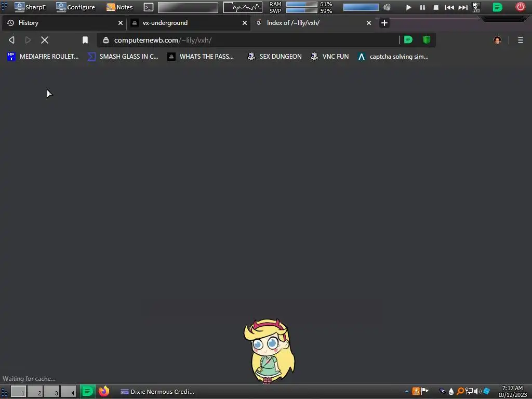Click the water drop tray icon
The height and width of the screenshot is (399, 532).
451,392
